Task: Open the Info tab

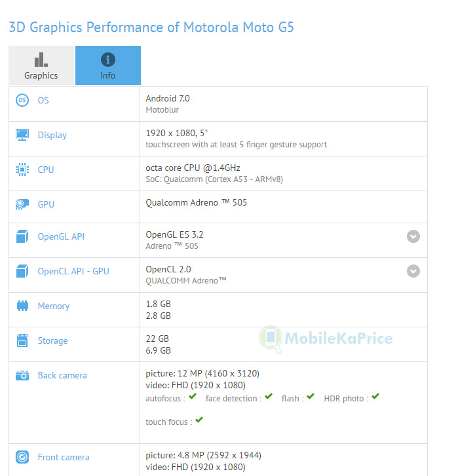Action: tap(108, 65)
